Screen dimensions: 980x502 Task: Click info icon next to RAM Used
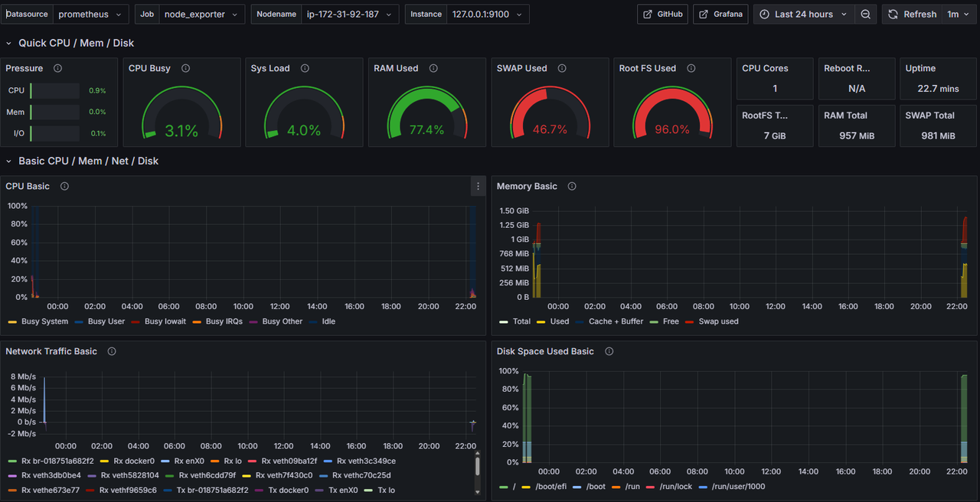(x=433, y=68)
